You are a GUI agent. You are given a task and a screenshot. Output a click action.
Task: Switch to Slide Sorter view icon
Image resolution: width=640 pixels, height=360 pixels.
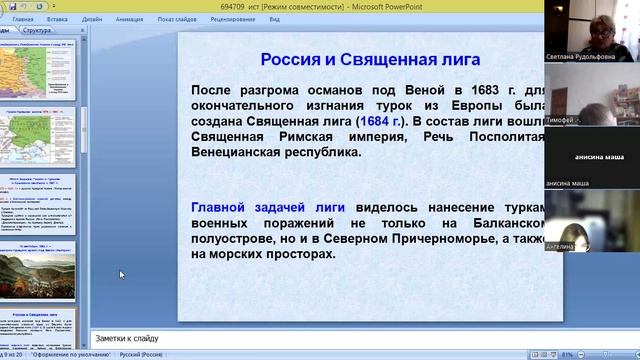point(544,355)
